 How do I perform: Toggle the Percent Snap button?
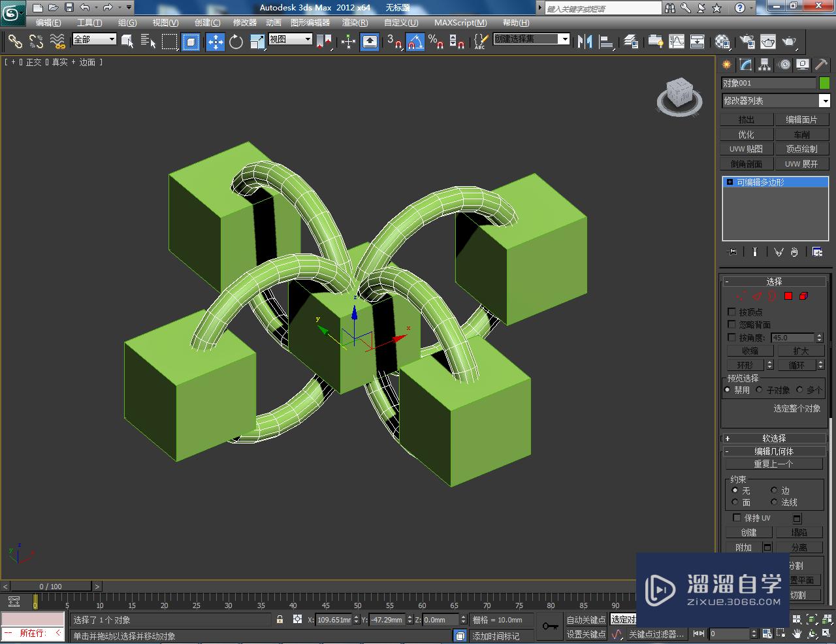tap(436, 41)
